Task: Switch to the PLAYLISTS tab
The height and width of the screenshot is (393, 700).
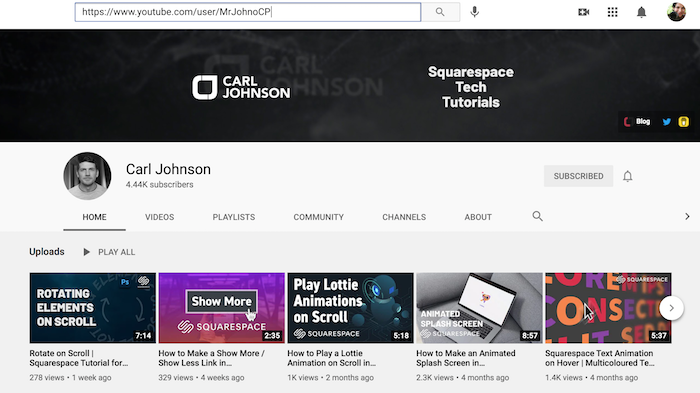Action: [x=233, y=217]
